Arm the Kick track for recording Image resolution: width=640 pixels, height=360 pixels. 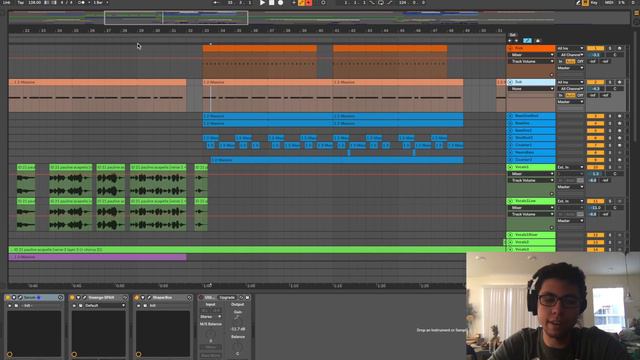[620, 48]
